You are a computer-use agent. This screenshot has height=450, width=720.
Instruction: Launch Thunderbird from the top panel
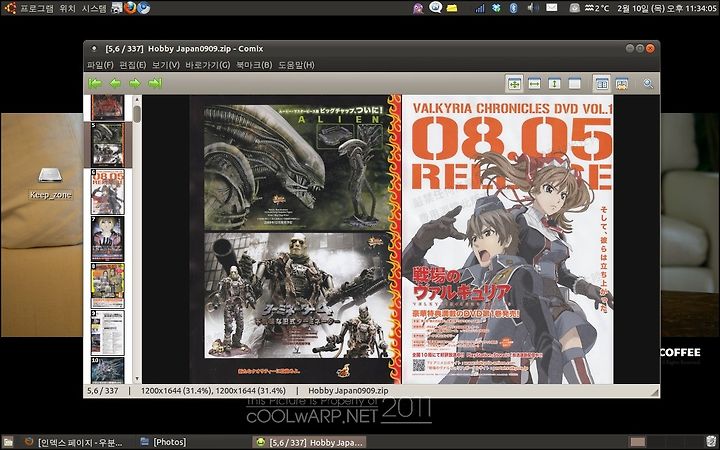tap(144, 8)
